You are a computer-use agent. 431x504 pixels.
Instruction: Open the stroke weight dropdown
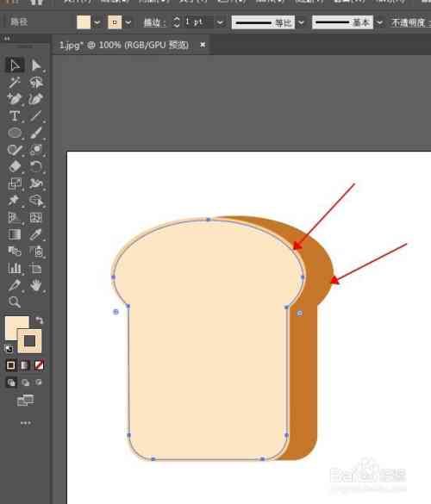[x=220, y=22]
